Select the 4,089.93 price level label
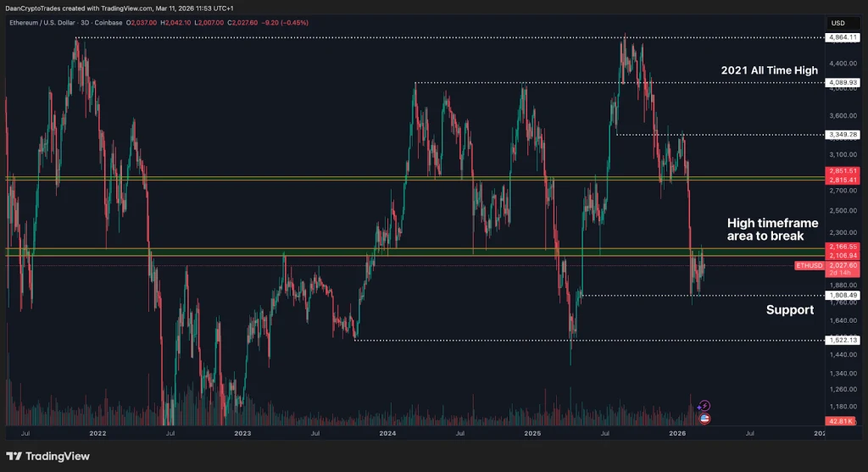The height and width of the screenshot is (472, 868). coord(843,82)
